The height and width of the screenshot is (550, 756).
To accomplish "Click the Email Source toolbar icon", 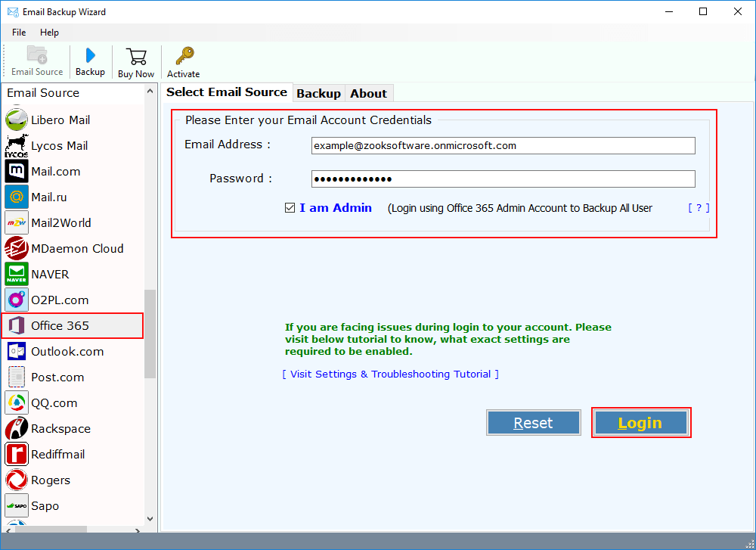I will coord(36,61).
